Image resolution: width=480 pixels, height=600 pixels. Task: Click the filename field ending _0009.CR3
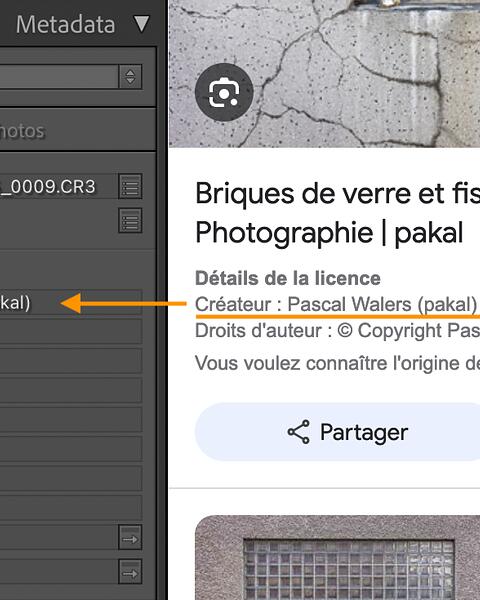(58, 186)
